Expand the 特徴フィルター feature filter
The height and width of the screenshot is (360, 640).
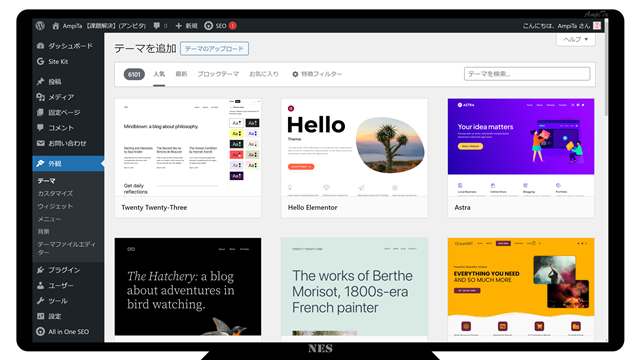(317, 74)
